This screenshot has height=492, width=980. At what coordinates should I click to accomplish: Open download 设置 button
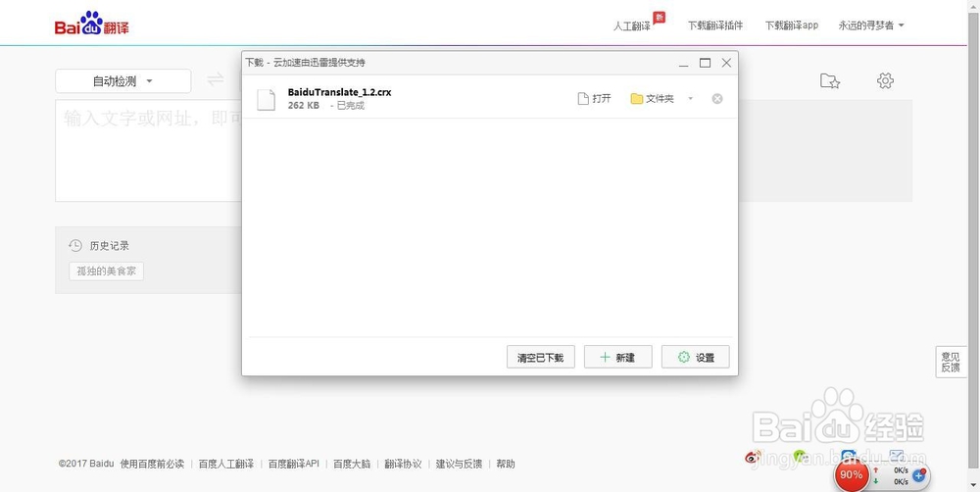[x=696, y=357]
